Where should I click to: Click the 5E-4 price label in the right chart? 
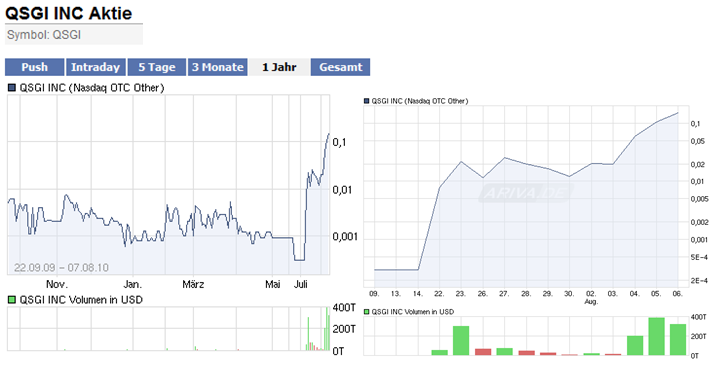coord(699,258)
